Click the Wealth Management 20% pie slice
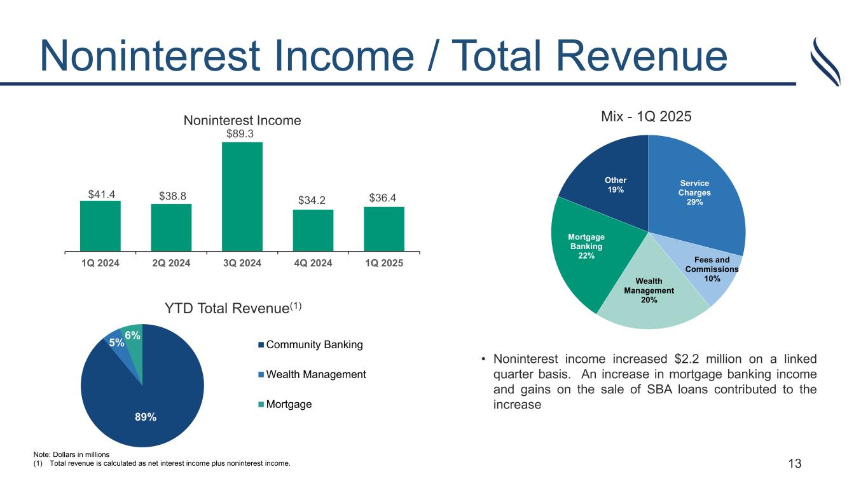 pos(652,292)
